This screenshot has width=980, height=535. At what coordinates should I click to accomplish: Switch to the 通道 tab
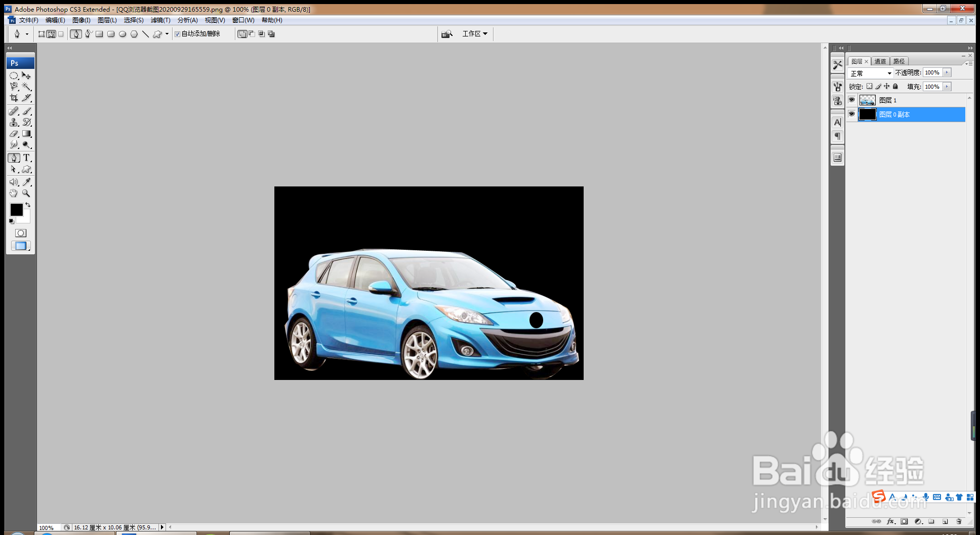pyautogui.click(x=880, y=61)
